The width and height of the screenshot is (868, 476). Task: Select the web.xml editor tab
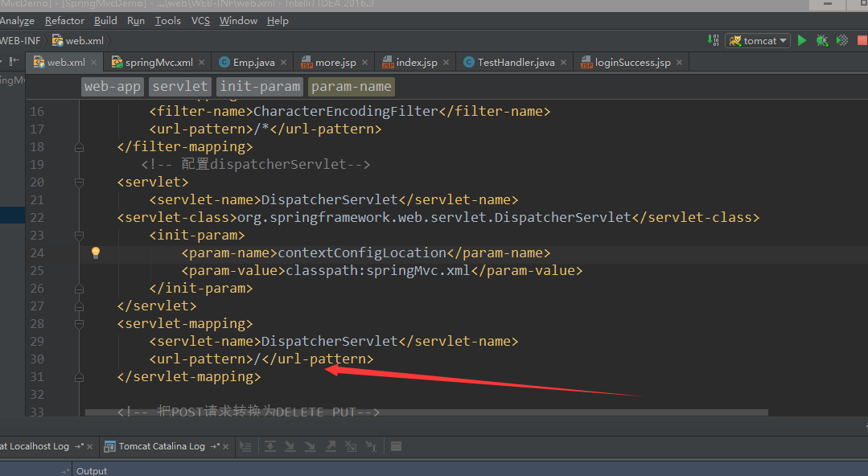click(66, 63)
